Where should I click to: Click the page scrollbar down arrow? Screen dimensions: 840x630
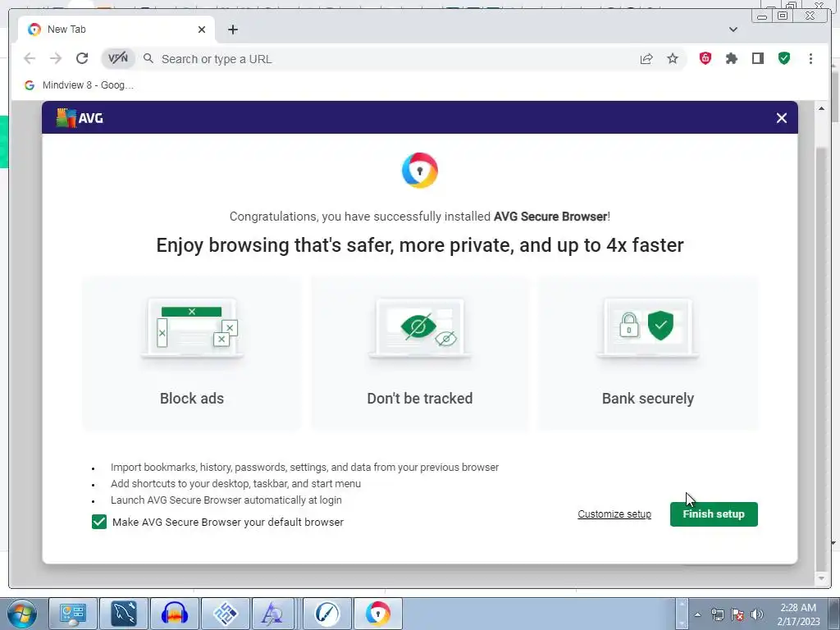[x=821, y=578]
